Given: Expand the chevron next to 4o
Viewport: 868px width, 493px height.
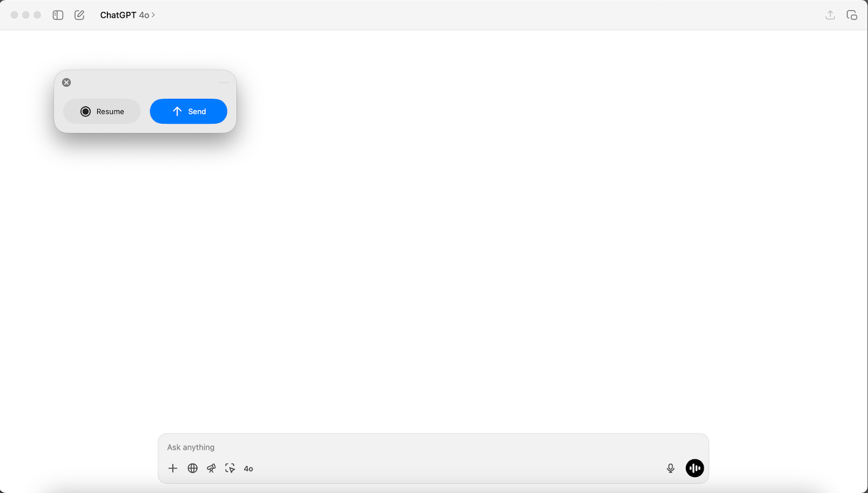Looking at the screenshot, I should click(152, 15).
